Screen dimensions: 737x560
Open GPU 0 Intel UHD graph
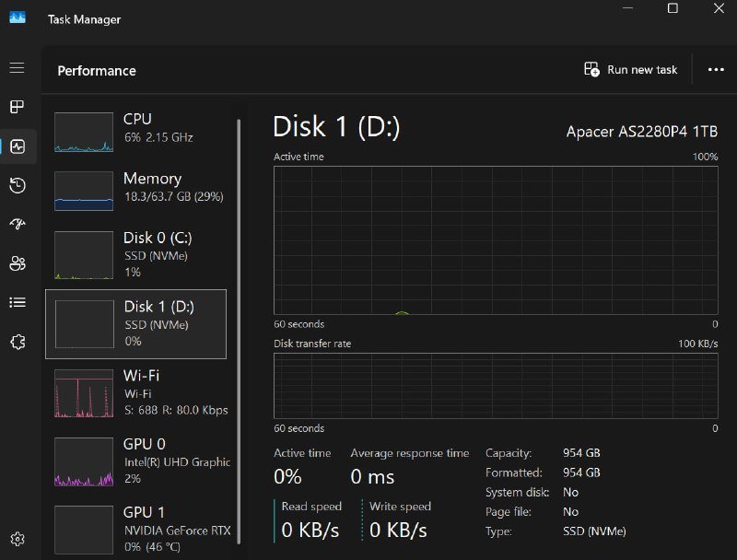136,461
